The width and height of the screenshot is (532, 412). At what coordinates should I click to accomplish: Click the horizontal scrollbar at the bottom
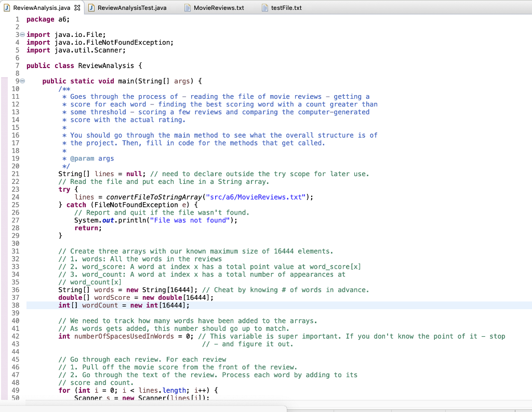[156, 407]
